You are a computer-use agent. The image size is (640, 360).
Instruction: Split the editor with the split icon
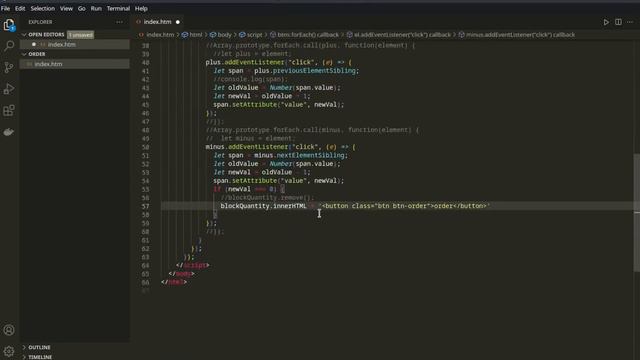tap(618, 22)
